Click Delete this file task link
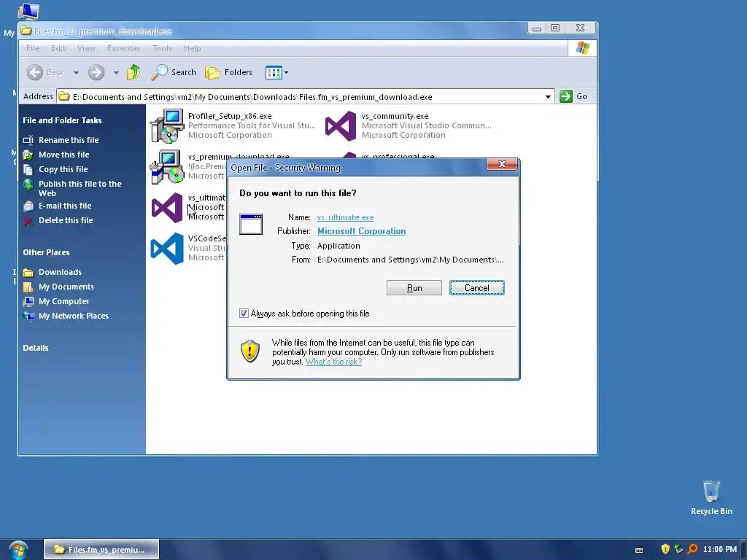 pyautogui.click(x=66, y=220)
